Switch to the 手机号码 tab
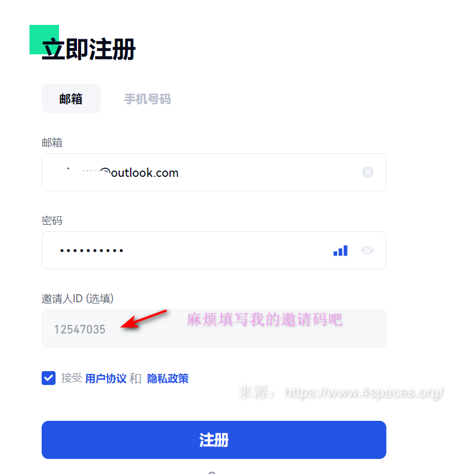This screenshot has width=476, height=474. (x=147, y=99)
